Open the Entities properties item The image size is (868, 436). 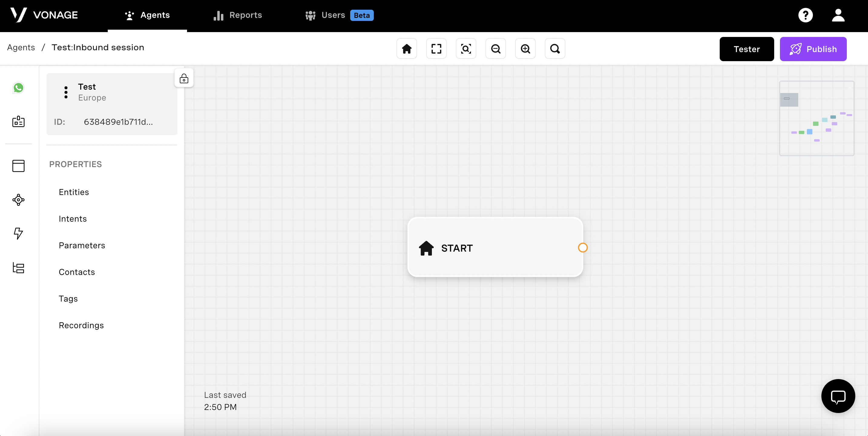[74, 192]
